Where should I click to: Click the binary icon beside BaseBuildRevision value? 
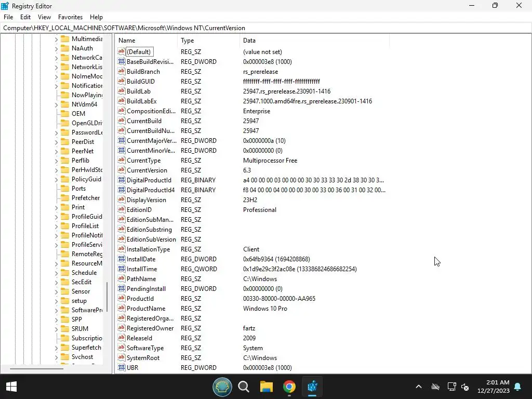(x=122, y=61)
